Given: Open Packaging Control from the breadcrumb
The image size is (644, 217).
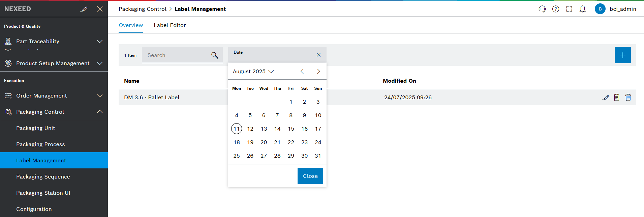Looking at the screenshot, I should (142, 9).
